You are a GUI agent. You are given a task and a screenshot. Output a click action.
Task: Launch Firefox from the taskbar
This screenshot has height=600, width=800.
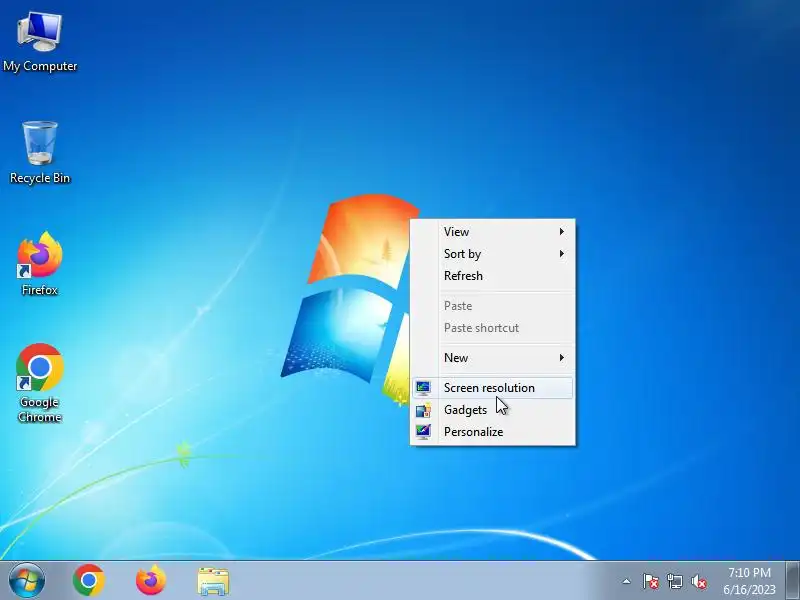pos(151,581)
